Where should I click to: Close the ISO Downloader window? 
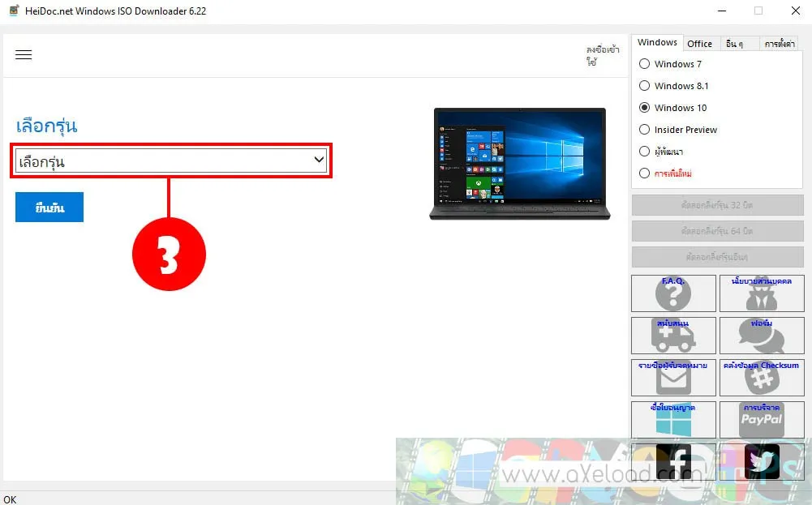coord(796,11)
